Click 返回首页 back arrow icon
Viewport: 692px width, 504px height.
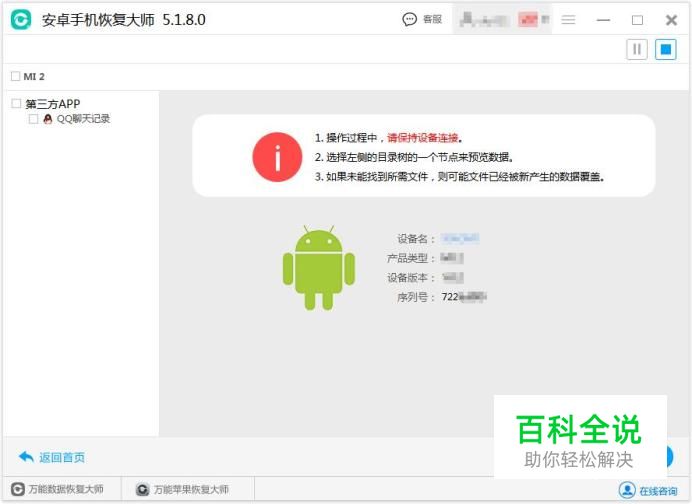coord(26,457)
